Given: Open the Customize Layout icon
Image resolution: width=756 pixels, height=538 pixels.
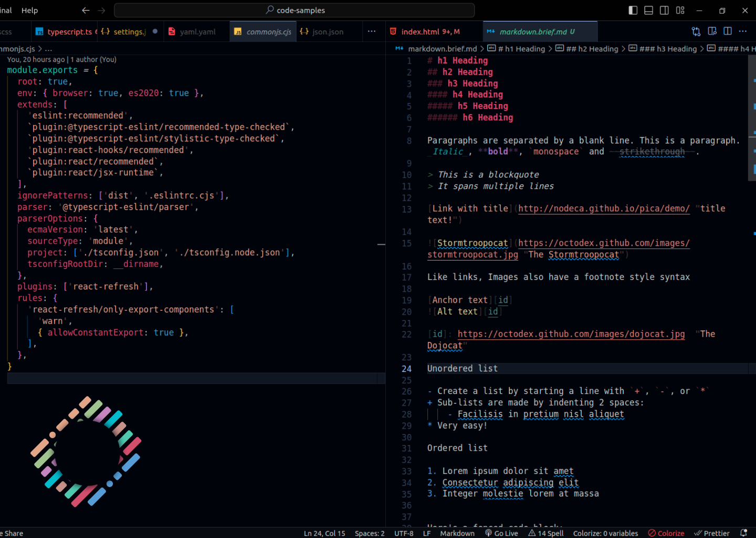Looking at the screenshot, I should 680,10.
